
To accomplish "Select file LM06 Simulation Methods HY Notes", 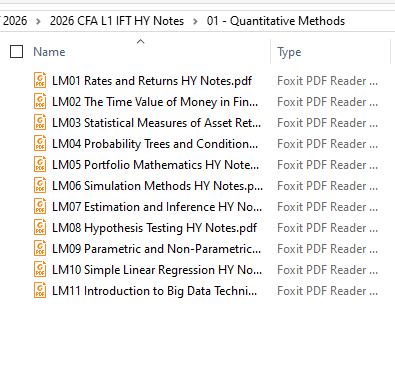I will (157, 186).
